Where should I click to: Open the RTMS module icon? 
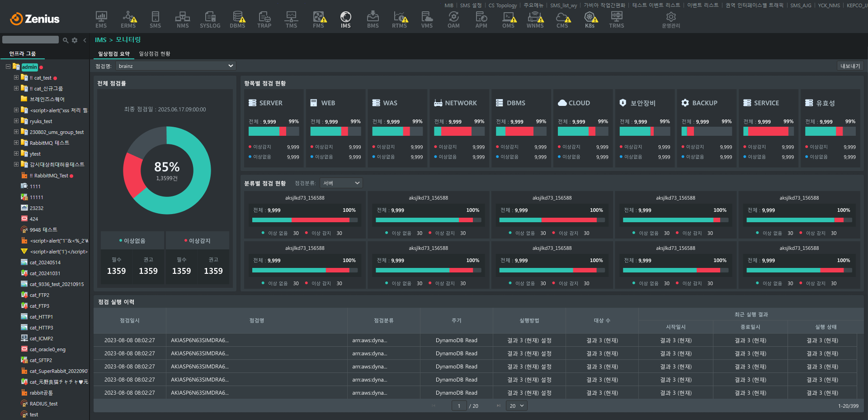[x=400, y=19]
